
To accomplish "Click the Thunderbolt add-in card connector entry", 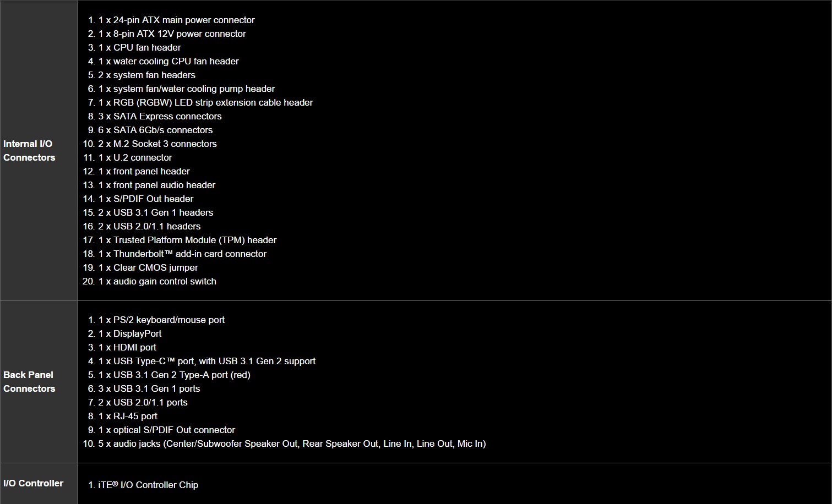I will 182,254.
